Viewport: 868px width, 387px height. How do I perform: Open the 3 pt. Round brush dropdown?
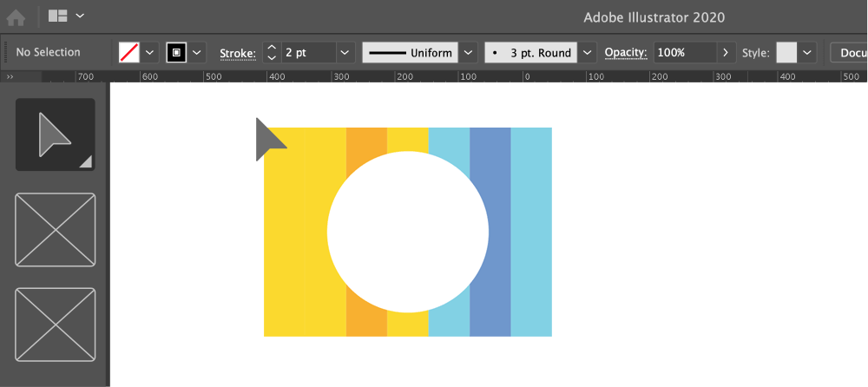pos(588,52)
